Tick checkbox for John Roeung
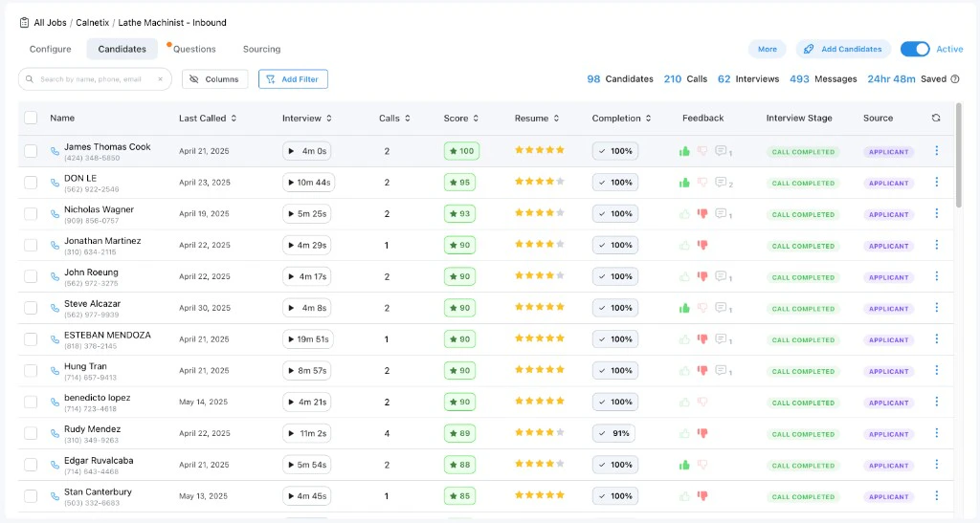Image resolution: width=980 pixels, height=523 pixels. 31,276
